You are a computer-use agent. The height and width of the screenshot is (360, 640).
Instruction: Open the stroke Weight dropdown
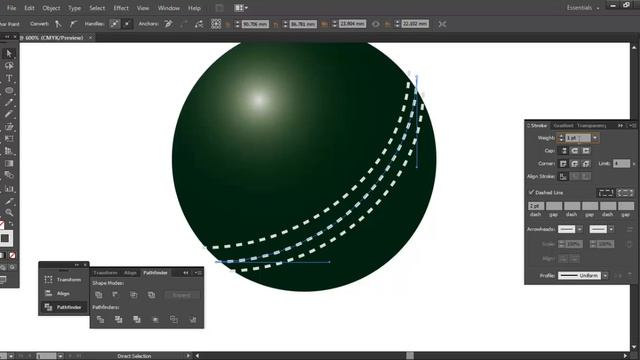click(x=595, y=138)
